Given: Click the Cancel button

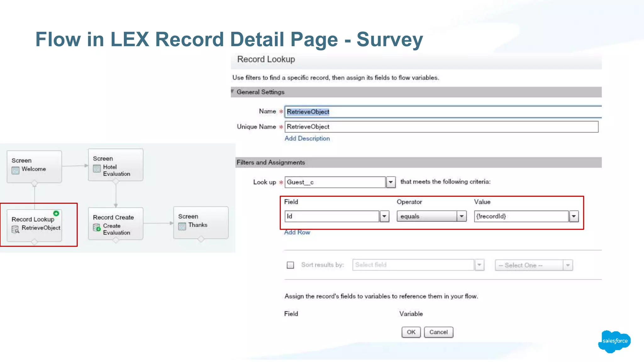Looking at the screenshot, I should (438, 332).
